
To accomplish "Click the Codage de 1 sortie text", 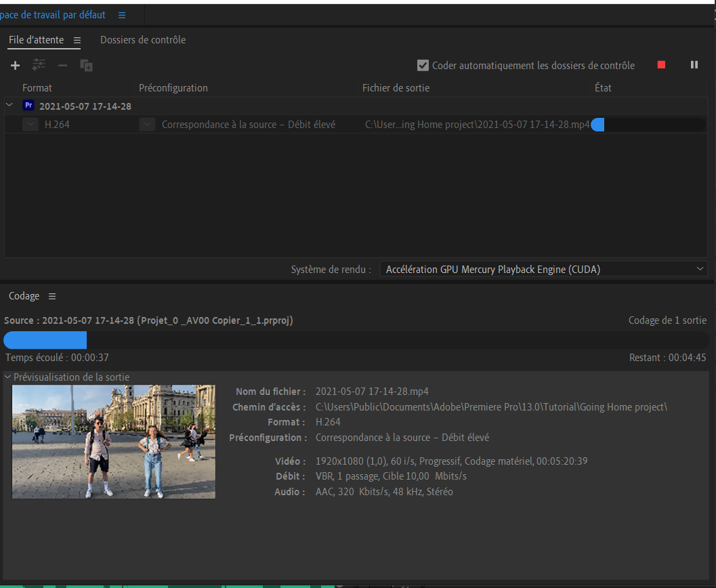I will [667, 320].
